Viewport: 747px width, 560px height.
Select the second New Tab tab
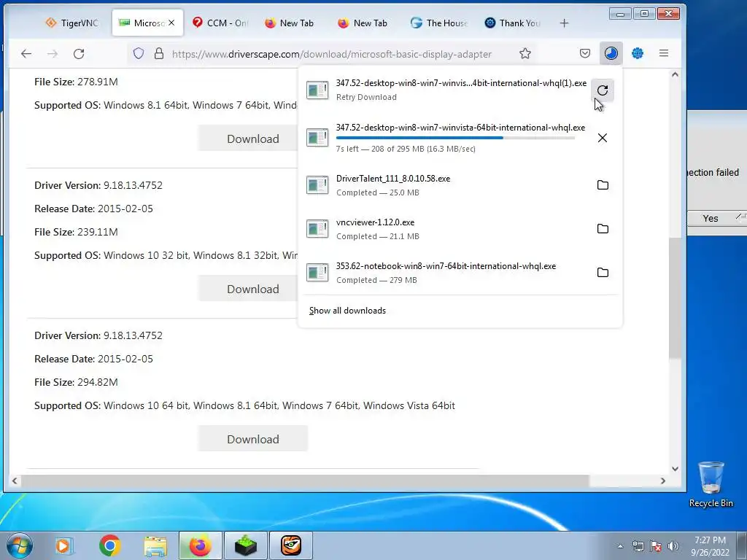[363, 23]
